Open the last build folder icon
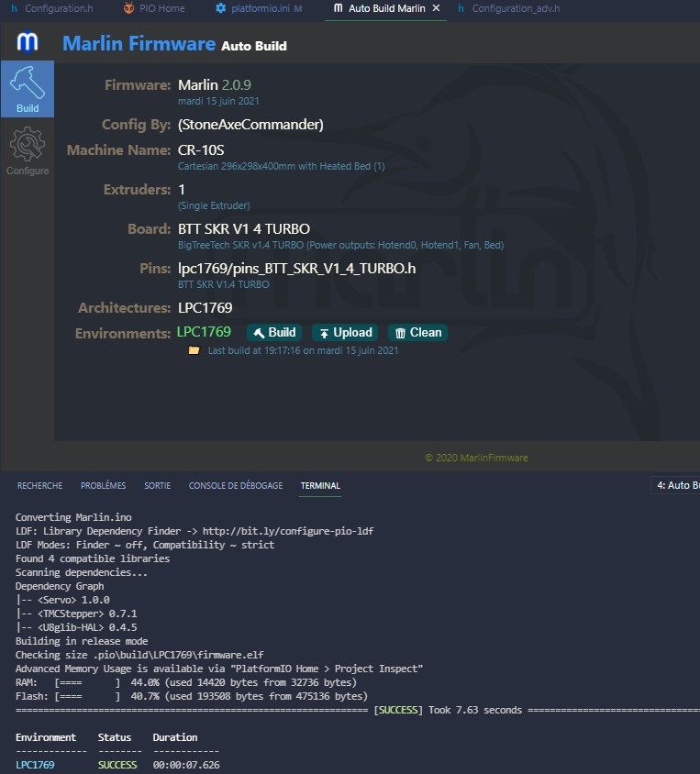Screen dimensions: 700x774 [x=194, y=350]
